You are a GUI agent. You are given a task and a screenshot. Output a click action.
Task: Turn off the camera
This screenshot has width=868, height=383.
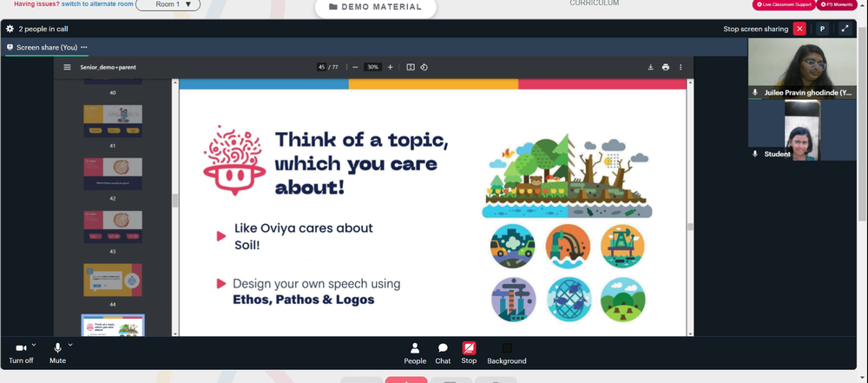[21, 353]
